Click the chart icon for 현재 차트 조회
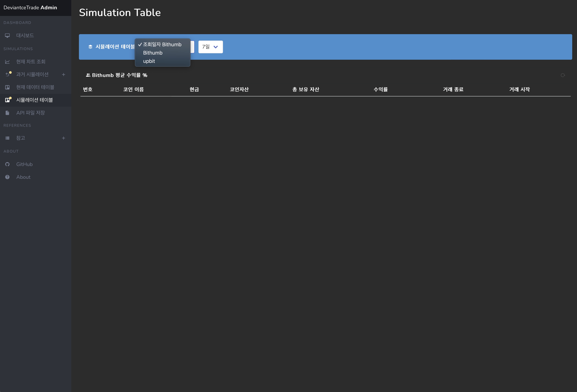 pos(8,61)
